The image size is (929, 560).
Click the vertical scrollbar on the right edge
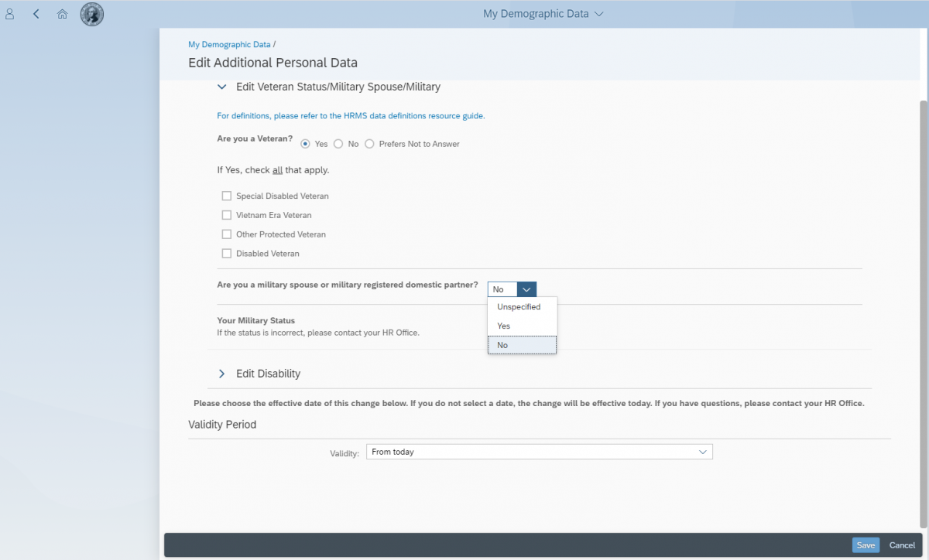click(x=923, y=232)
